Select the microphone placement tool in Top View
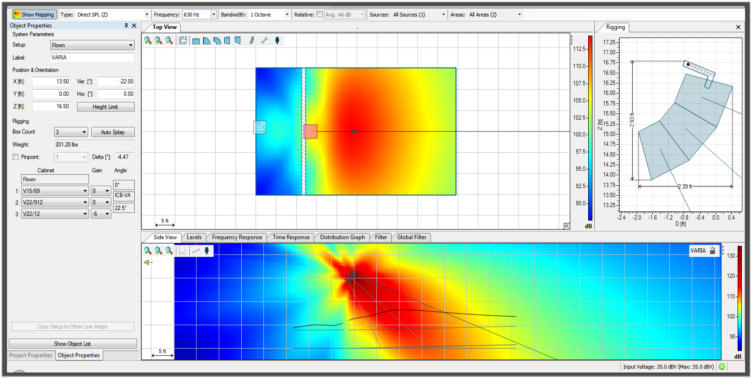This screenshot has height=378, width=752. tap(277, 41)
